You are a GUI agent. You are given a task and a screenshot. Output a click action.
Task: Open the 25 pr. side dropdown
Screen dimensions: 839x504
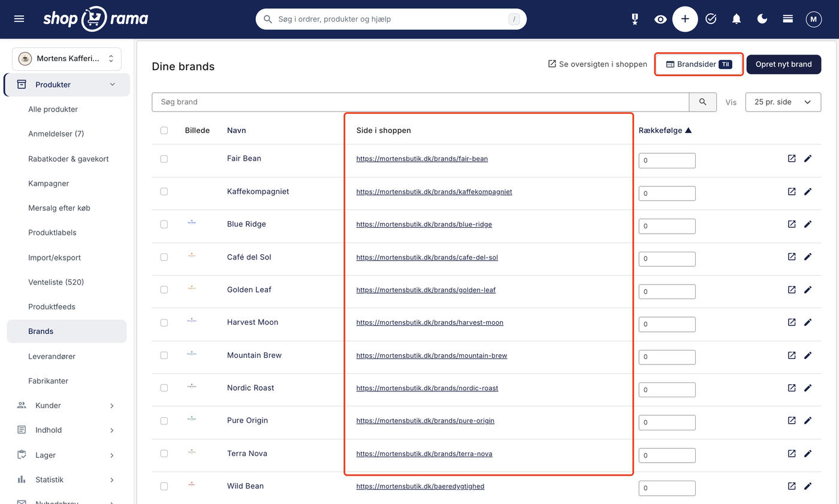pyautogui.click(x=783, y=102)
